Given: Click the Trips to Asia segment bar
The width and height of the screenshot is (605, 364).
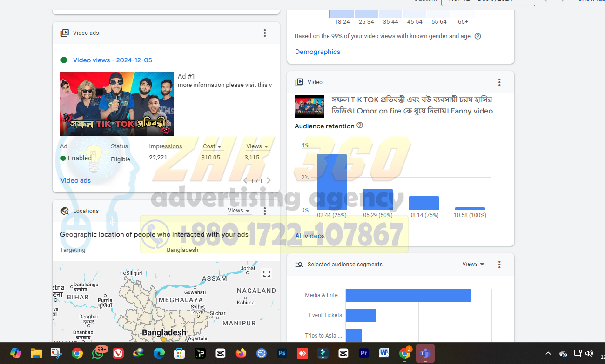Looking at the screenshot, I should click(x=354, y=335).
